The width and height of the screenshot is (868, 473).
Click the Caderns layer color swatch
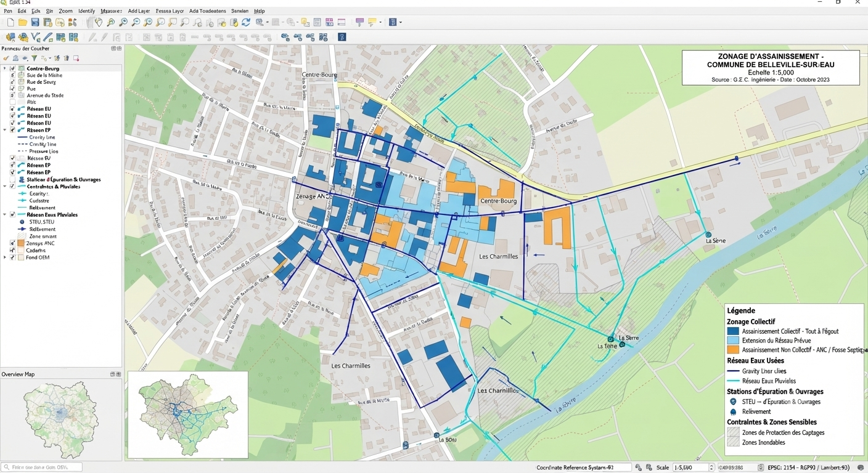[x=21, y=251]
